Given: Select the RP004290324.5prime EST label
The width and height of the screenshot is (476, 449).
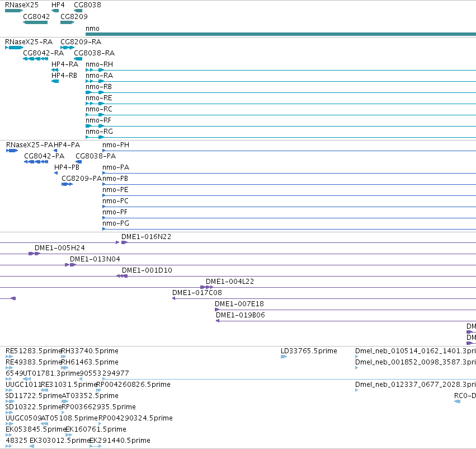Looking at the screenshot, I should click(x=135, y=418).
